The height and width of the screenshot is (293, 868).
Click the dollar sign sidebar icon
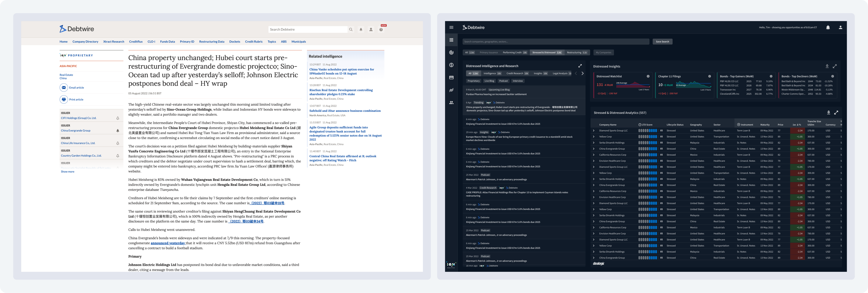click(x=451, y=65)
